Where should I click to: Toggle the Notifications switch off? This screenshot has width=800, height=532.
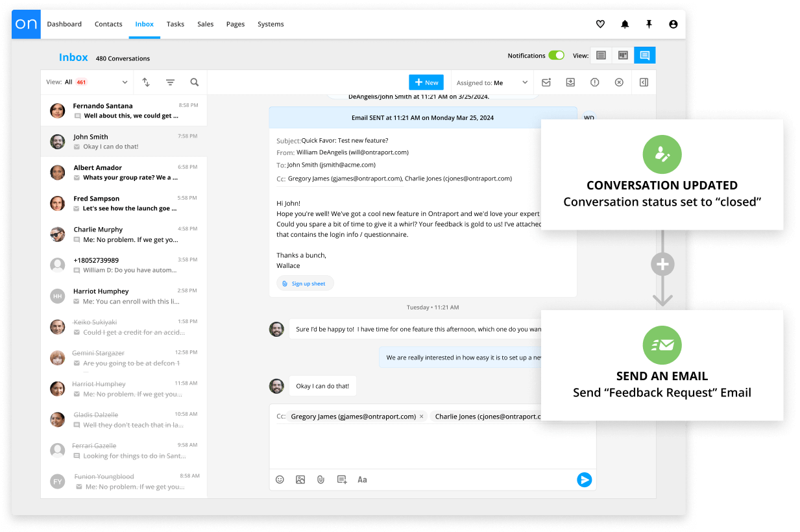[557, 56]
